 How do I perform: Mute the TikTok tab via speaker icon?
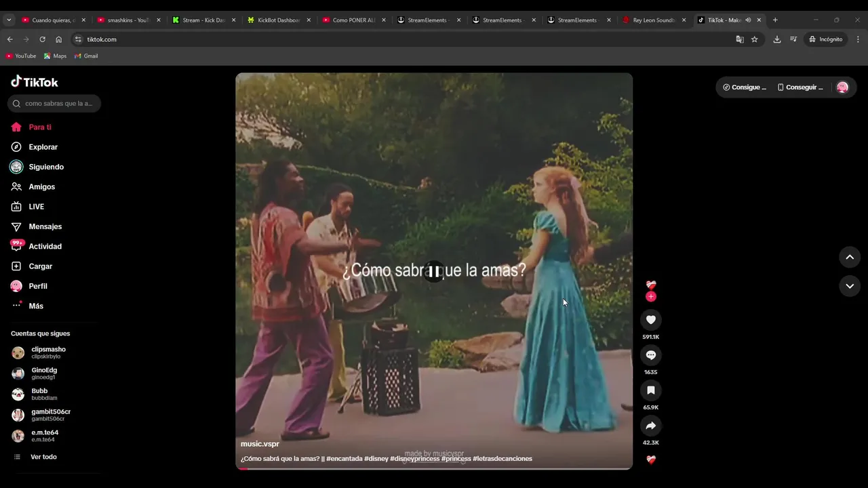tap(748, 20)
